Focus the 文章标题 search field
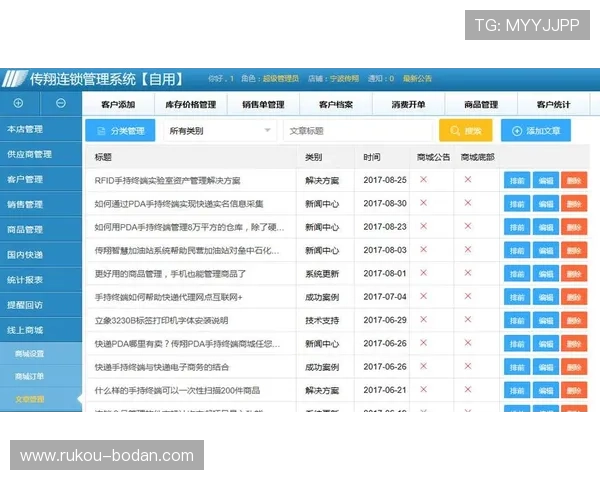Image resolution: width=600 pixels, height=480 pixels. coord(359,131)
